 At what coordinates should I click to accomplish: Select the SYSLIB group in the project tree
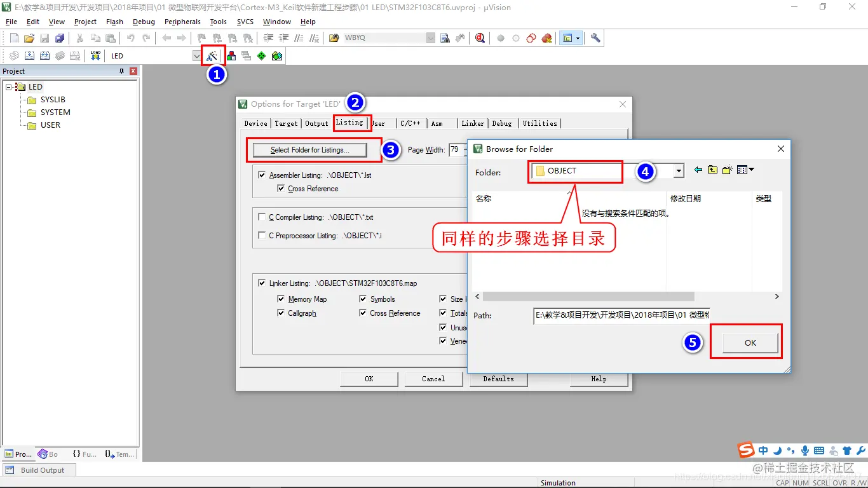point(53,100)
